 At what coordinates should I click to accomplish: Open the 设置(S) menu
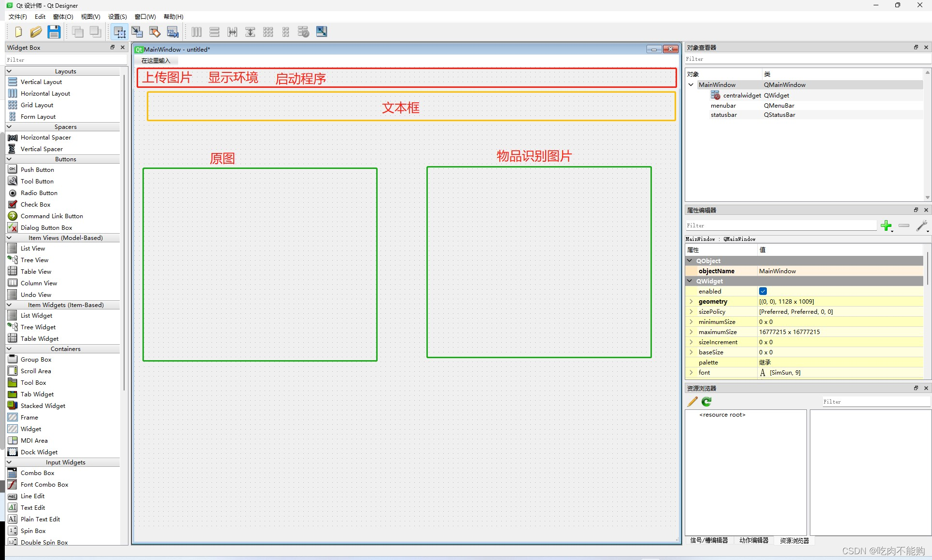[117, 16]
